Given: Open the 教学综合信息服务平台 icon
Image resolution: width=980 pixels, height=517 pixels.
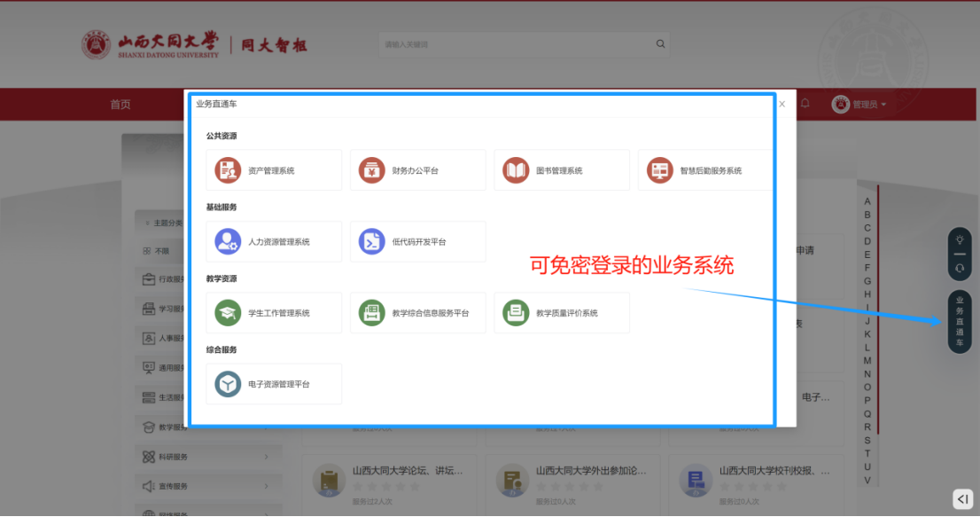Looking at the screenshot, I should tap(372, 313).
